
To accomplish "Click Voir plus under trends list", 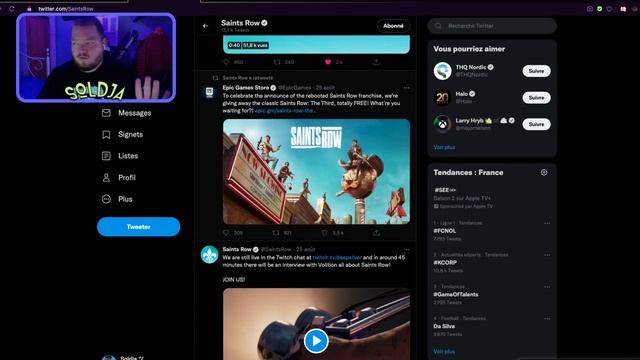I will coord(444,351).
